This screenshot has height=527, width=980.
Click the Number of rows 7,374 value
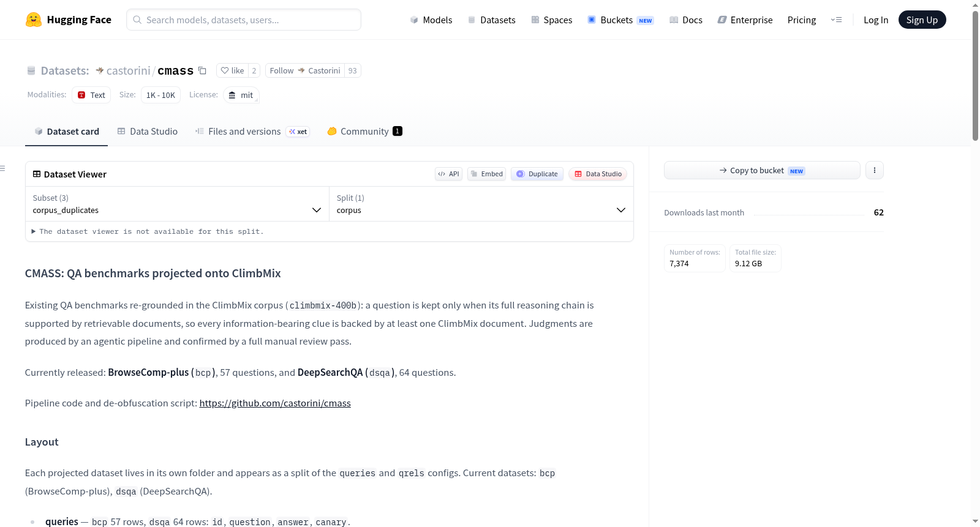click(x=679, y=264)
